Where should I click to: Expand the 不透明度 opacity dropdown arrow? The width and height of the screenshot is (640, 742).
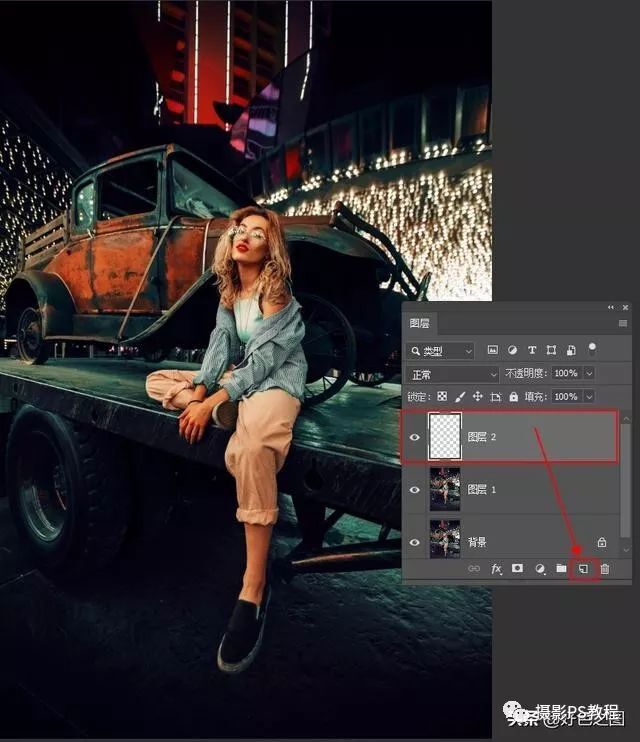click(x=589, y=374)
